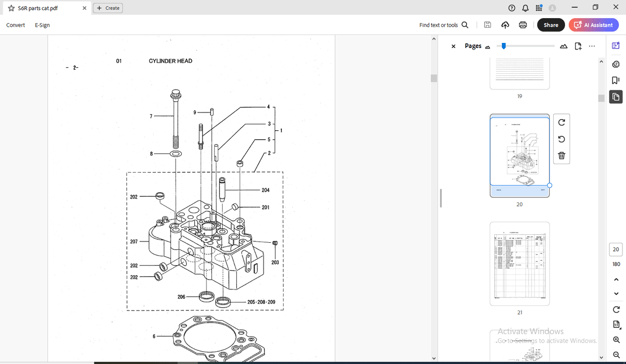Click the print icon in the toolbar

(523, 25)
